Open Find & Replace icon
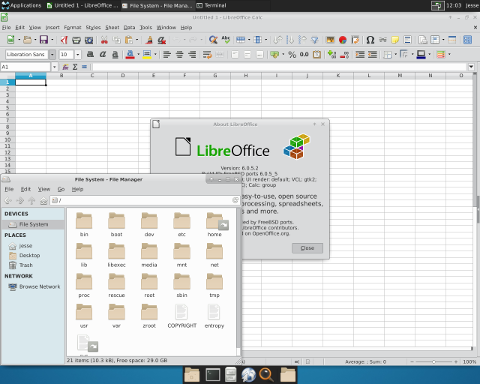The width and height of the screenshot is (480, 384). (x=213, y=40)
